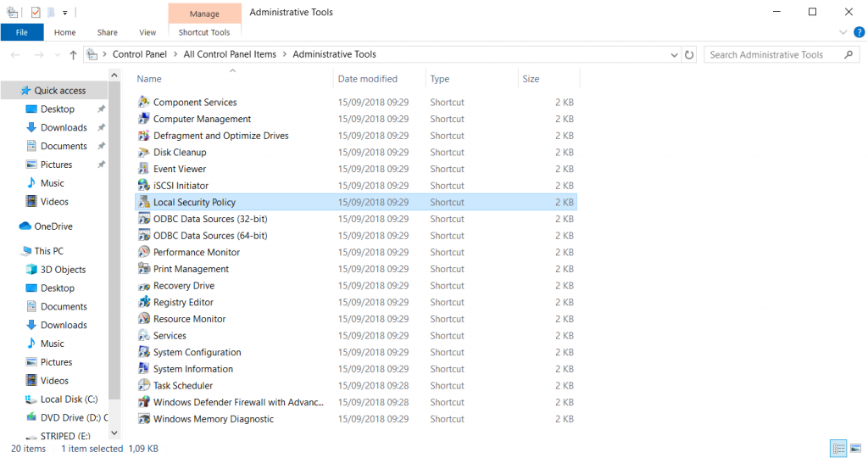868x458 pixels.
Task: Unpin Desktop from Quick access via pin icon
Action: pos(102,109)
